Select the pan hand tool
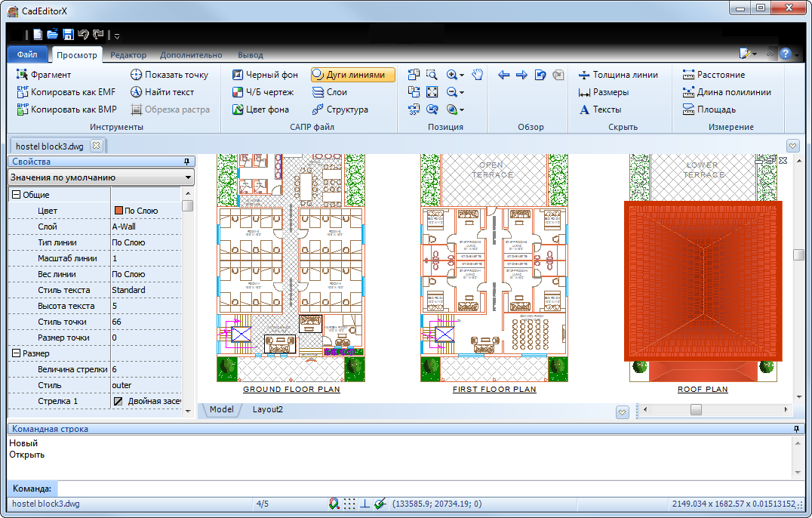 click(477, 75)
